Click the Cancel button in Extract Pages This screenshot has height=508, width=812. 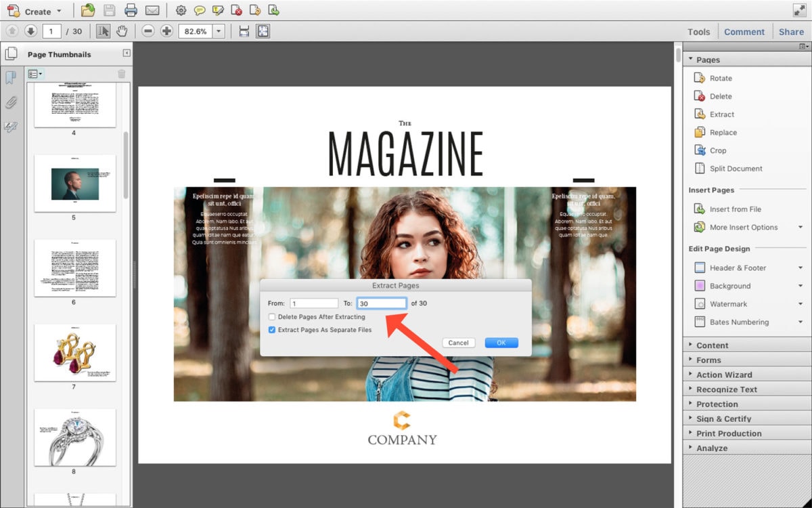[458, 343]
